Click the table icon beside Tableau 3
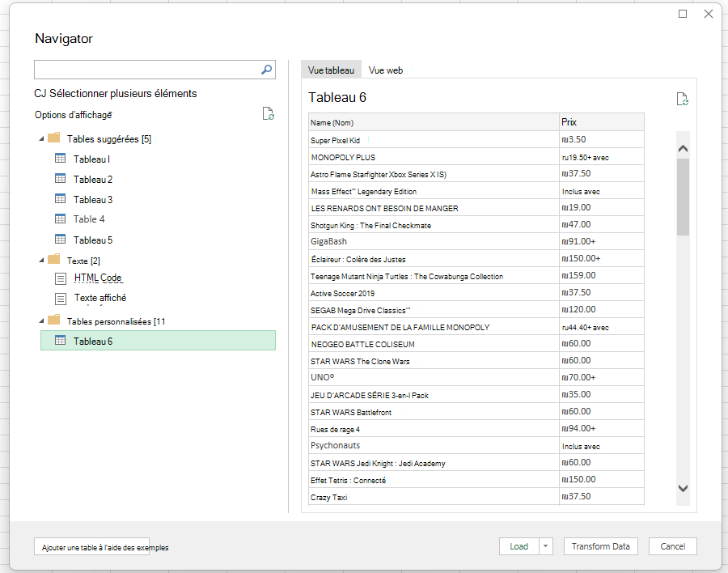728x573 pixels. [61, 199]
